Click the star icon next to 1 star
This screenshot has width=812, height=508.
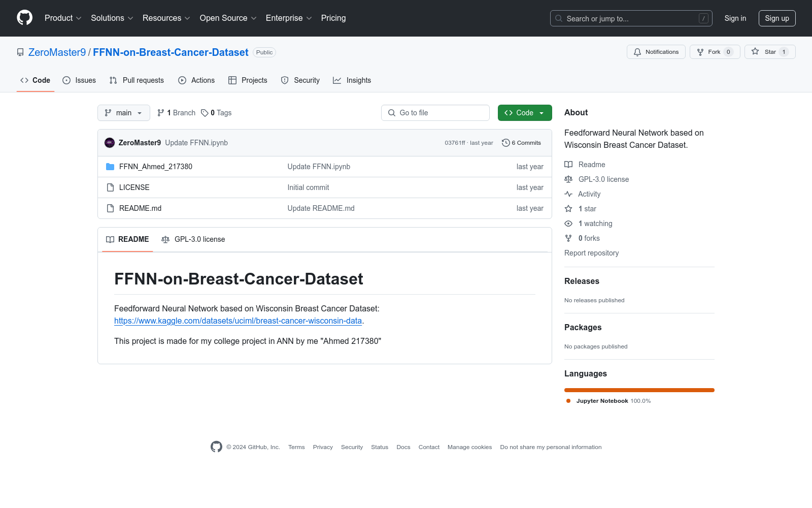click(x=568, y=209)
